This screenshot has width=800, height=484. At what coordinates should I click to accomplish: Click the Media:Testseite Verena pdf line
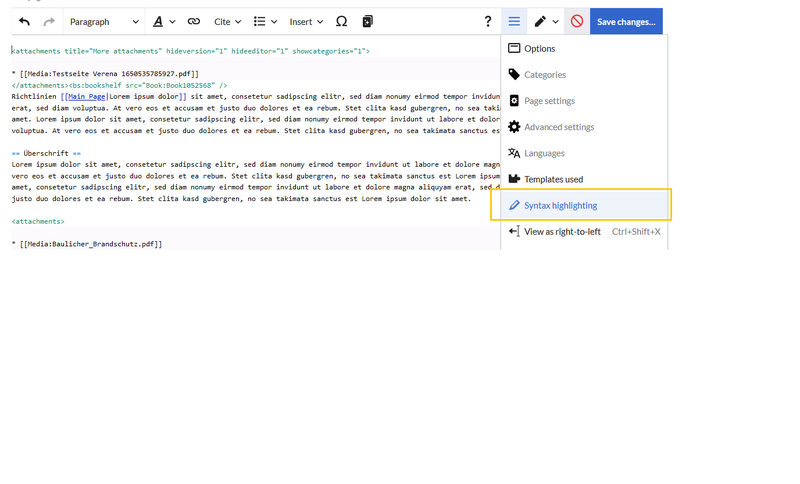(x=105, y=73)
